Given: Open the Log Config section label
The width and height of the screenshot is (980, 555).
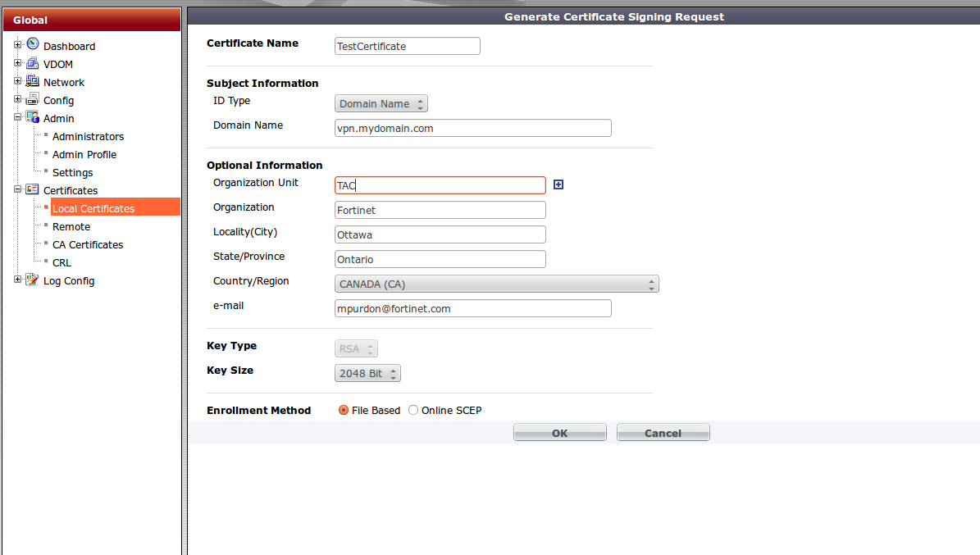Looking at the screenshot, I should [69, 281].
